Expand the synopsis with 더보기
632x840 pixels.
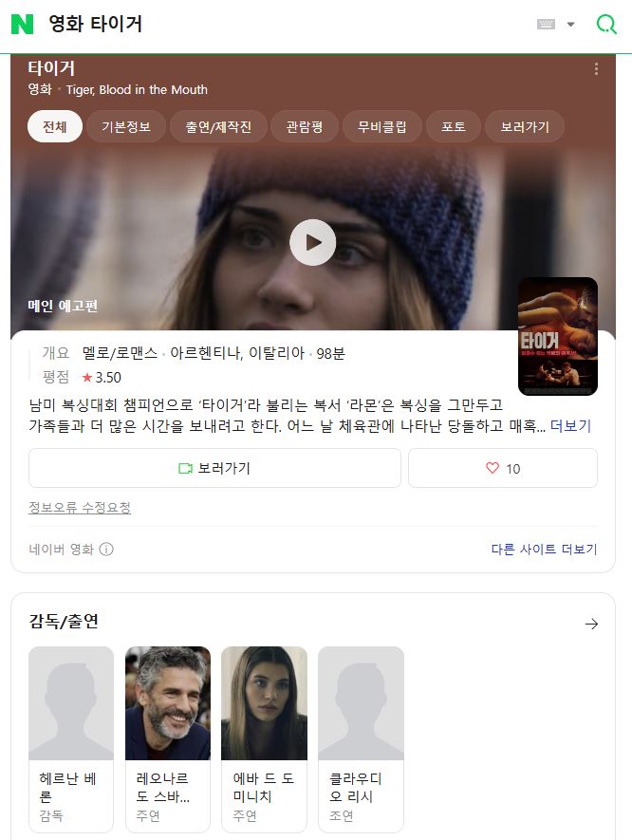click(570, 425)
